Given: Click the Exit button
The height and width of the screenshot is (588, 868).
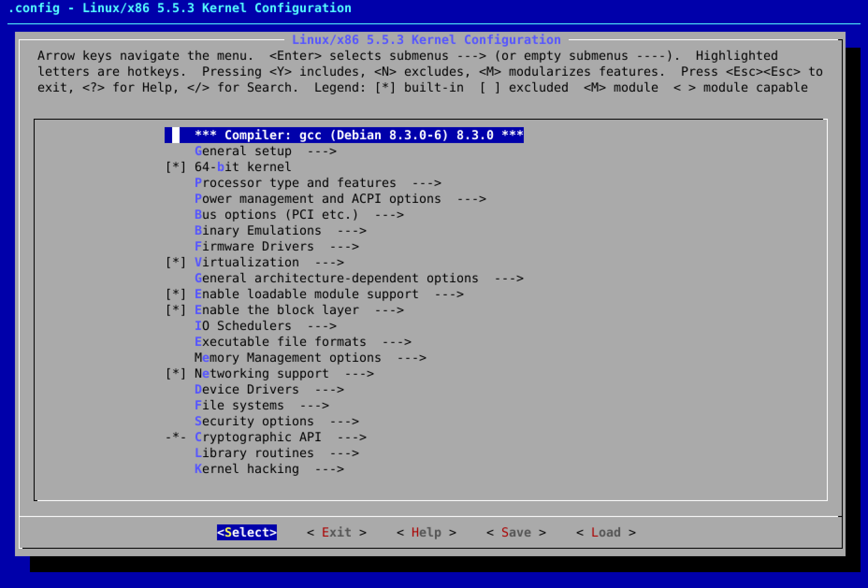Looking at the screenshot, I should [337, 532].
